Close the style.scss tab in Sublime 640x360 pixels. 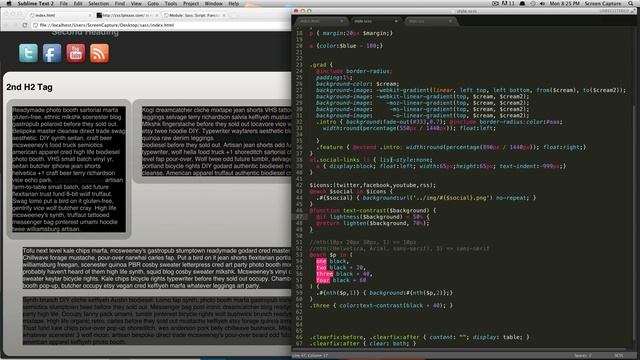396,21
